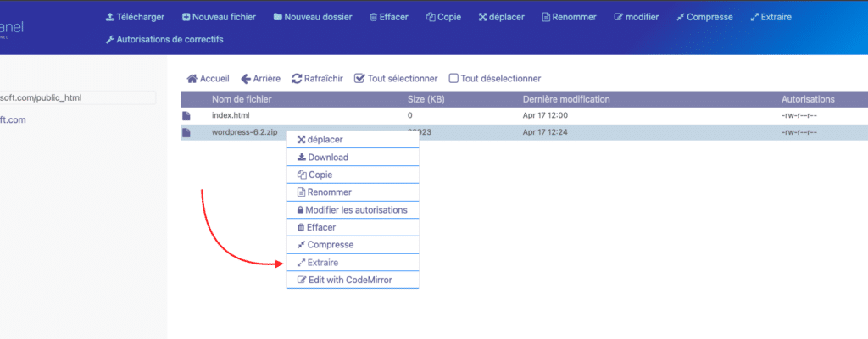The width and height of the screenshot is (868, 339).
Task: Select the index.html file row
Action: (524, 116)
